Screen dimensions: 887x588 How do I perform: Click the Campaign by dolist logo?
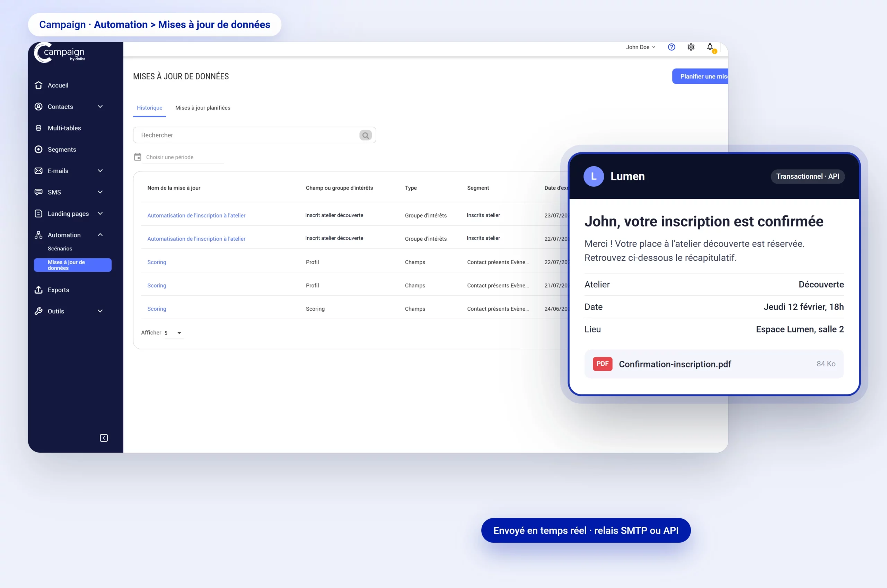[x=59, y=53]
